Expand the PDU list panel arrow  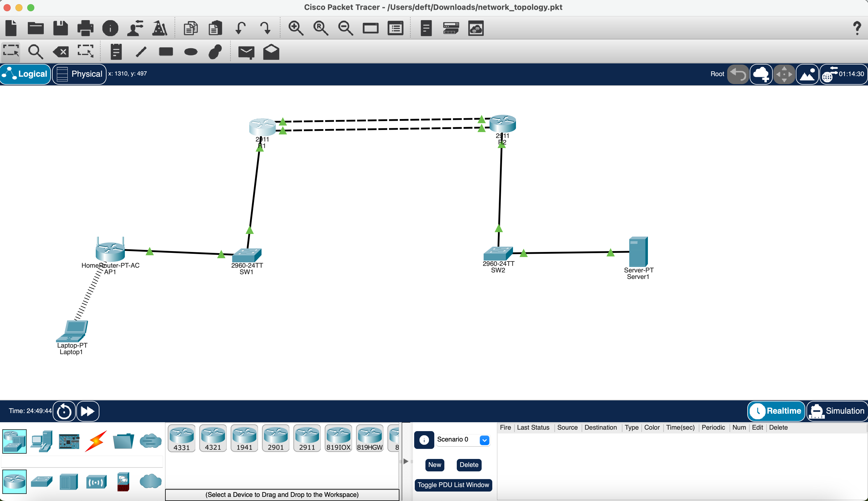click(x=406, y=461)
